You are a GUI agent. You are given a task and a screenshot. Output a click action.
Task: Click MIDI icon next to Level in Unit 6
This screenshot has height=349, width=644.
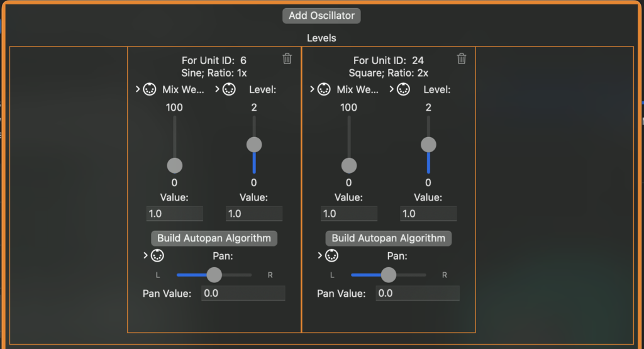coord(229,89)
